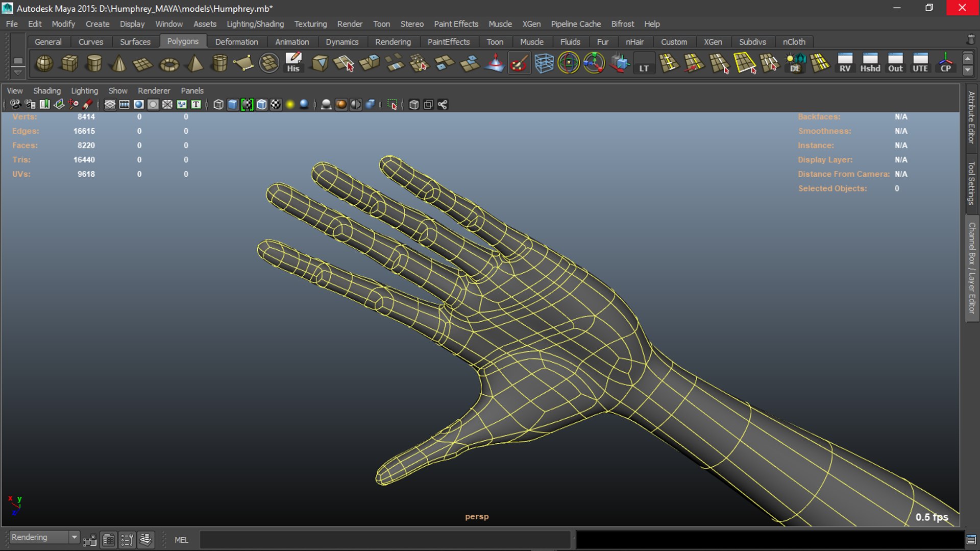The width and height of the screenshot is (980, 551).
Task: Create a polygon pipe from the shelf
Action: coord(219,63)
